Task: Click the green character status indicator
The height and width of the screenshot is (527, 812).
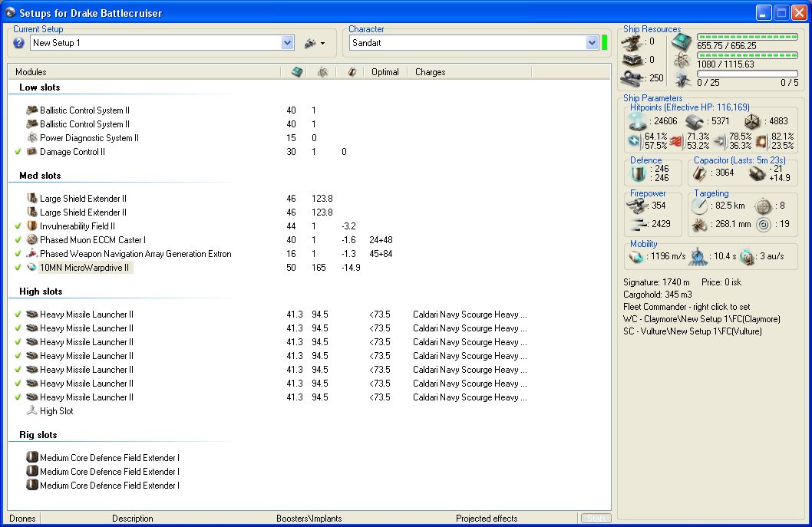Action: (604, 42)
